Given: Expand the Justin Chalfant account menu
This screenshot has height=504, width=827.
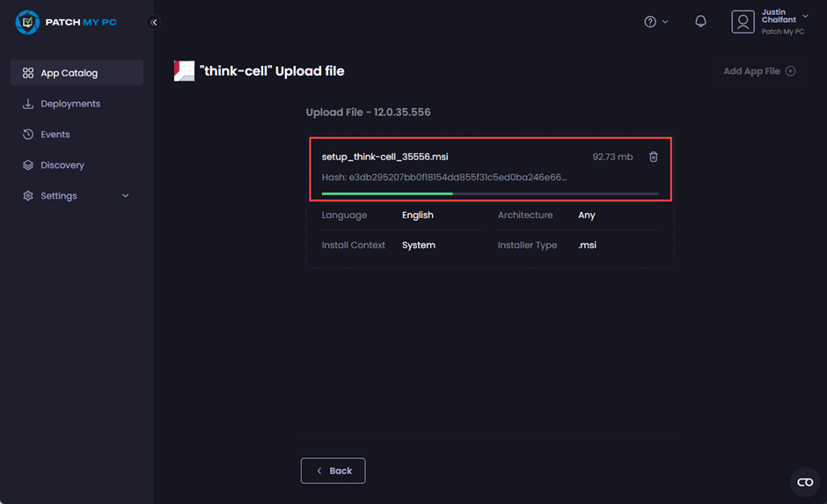Looking at the screenshot, I should [x=805, y=17].
